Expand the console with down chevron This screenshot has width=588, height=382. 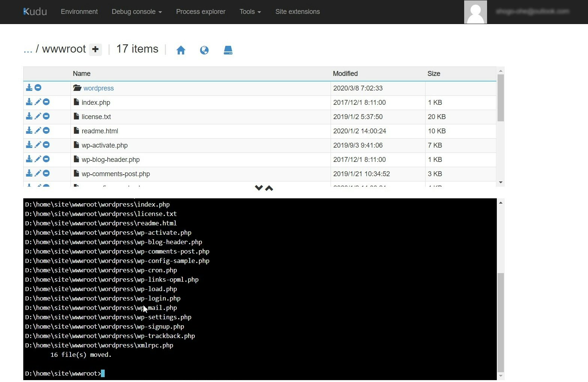point(259,188)
